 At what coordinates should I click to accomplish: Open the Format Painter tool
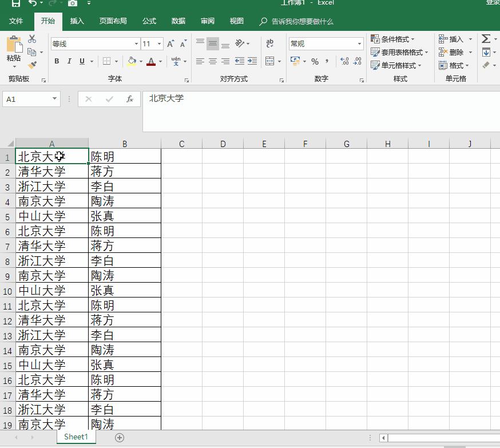click(33, 65)
